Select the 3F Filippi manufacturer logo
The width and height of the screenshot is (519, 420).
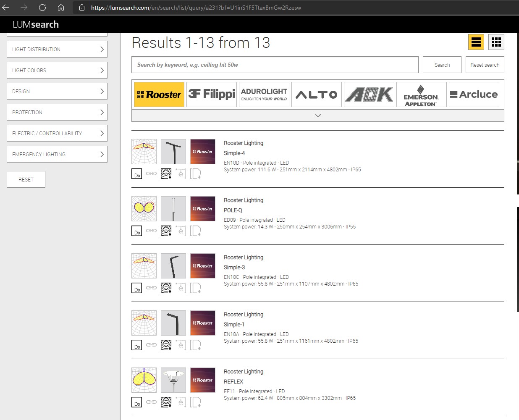[212, 94]
